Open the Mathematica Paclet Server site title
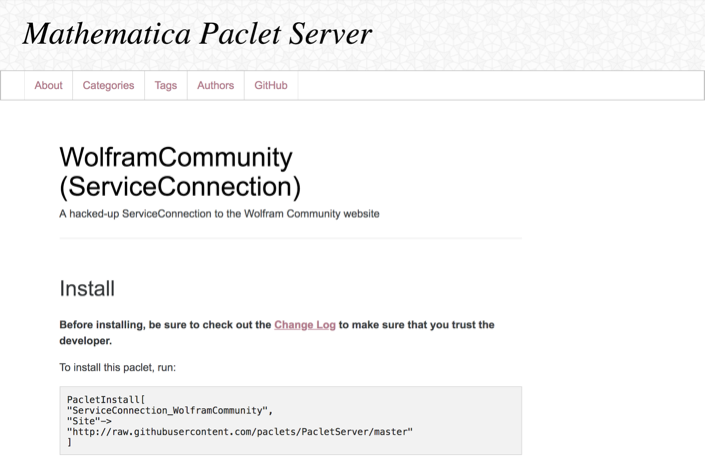Viewport: 705px width, 466px height. tap(197, 34)
